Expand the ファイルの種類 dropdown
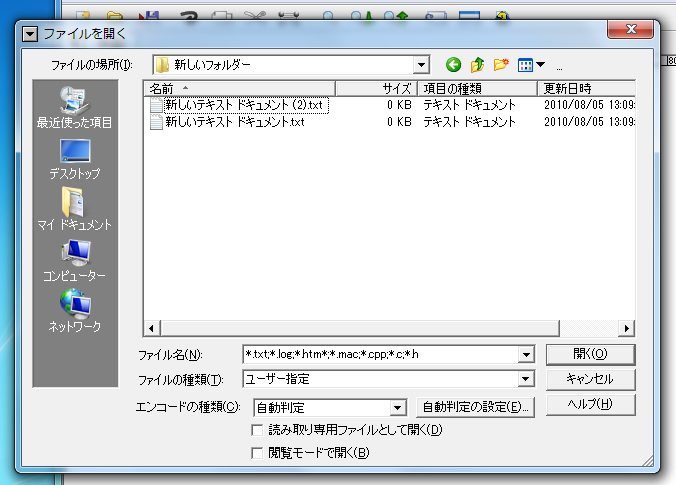This screenshot has height=485, width=676. (x=525, y=380)
